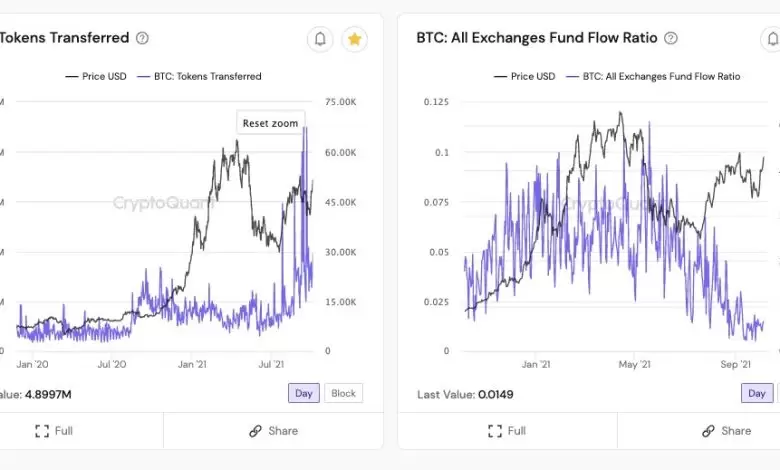Open the Tokens Transferred chart title
Image resolution: width=780 pixels, height=470 pixels.
pos(64,38)
